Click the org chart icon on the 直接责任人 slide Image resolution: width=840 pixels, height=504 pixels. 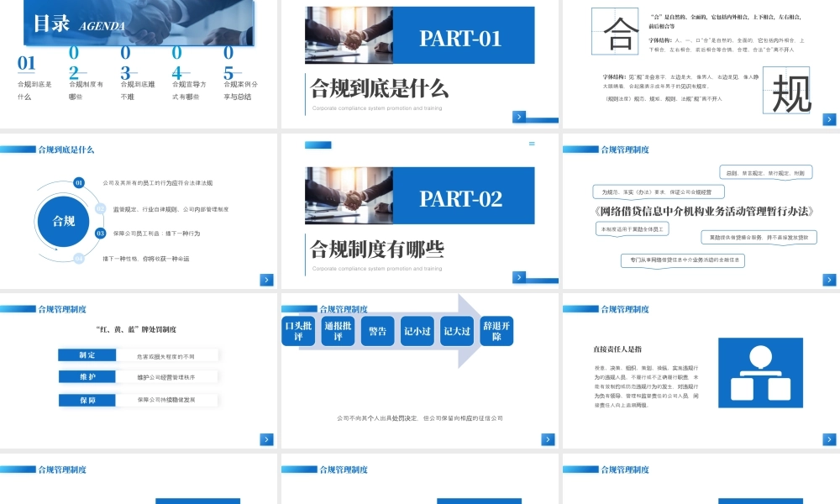[x=760, y=373]
